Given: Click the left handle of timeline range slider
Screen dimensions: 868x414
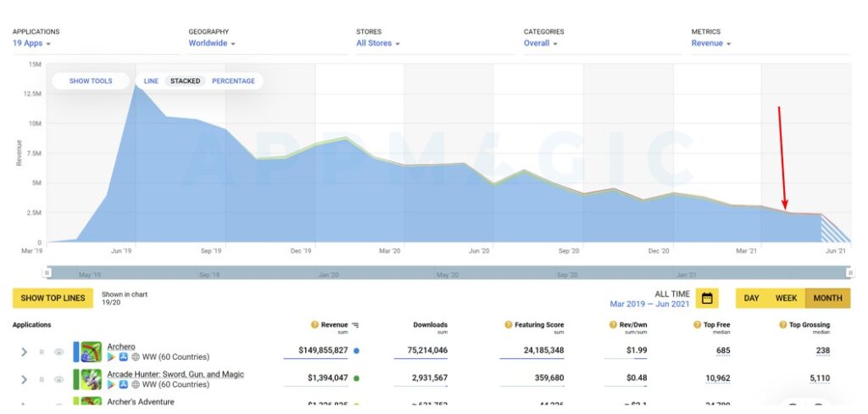Looking at the screenshot, I should click(x=47, y=272).
